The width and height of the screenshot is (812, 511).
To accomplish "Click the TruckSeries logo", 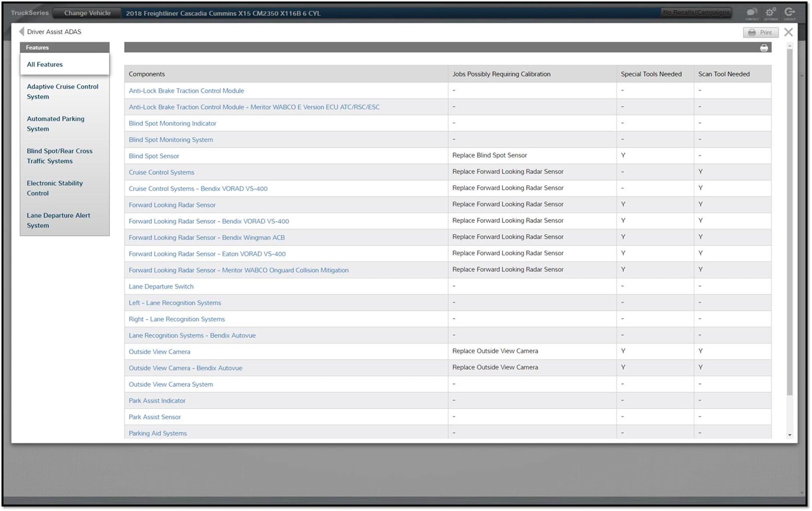I will (x=30, y=13).
